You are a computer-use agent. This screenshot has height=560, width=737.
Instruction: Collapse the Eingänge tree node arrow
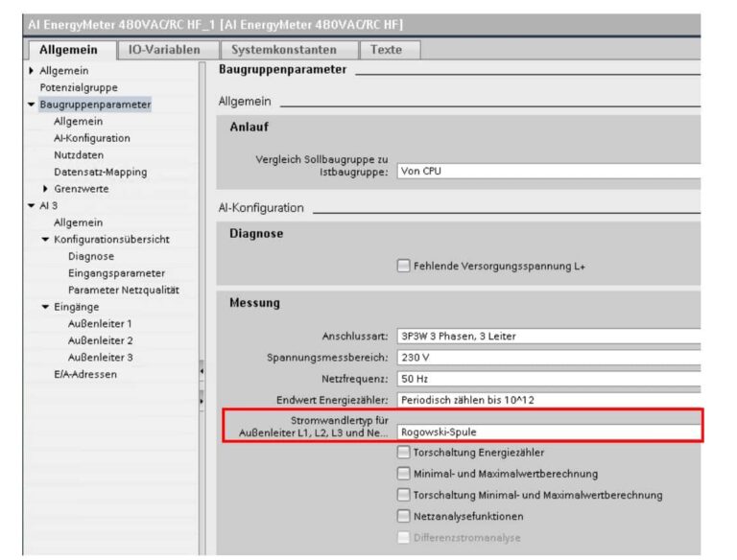tap(45, 307)
